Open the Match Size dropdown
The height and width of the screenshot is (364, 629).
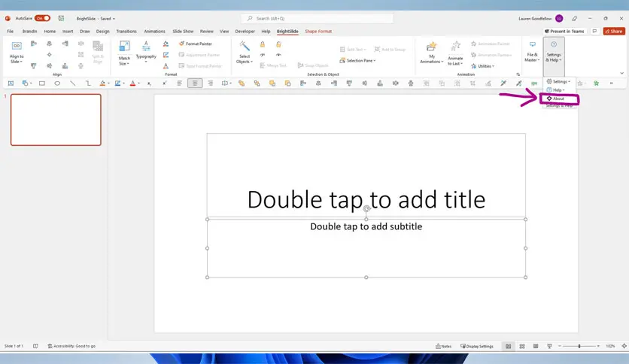(x=124, y=53)
